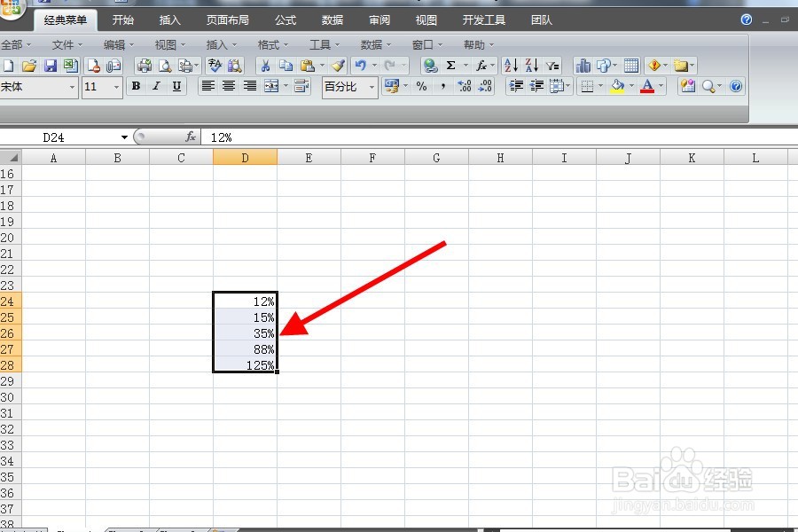Open the borders button

click(587, 87)
